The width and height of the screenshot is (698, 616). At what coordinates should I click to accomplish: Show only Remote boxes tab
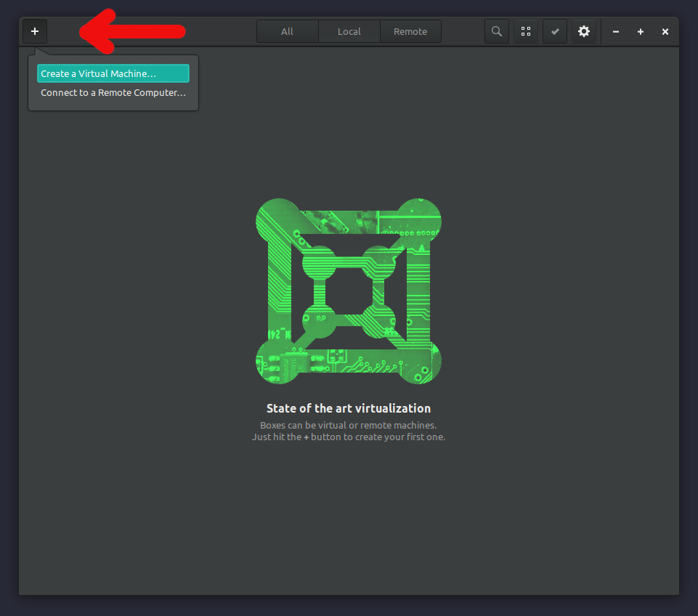click(x=410, y=31)
